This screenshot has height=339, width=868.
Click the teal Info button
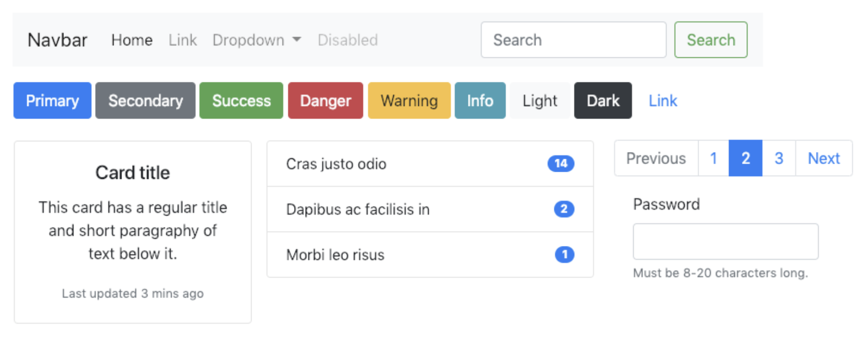click(x=480, y=101)
